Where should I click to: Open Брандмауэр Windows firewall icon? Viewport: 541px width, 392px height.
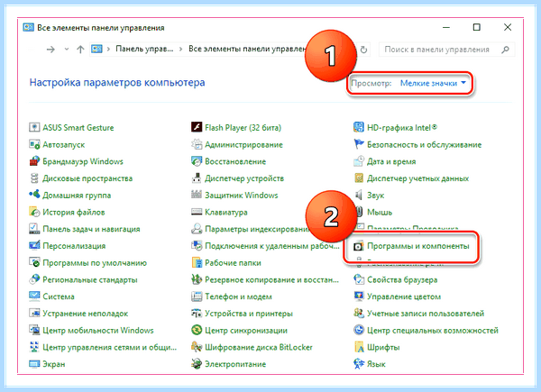pyautogui.click(x=34, y=161)
